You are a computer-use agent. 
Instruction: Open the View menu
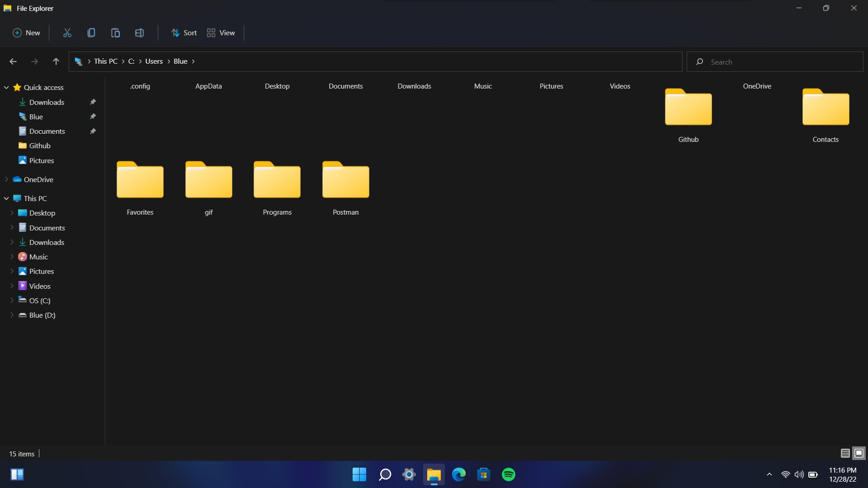coord(221,33)
